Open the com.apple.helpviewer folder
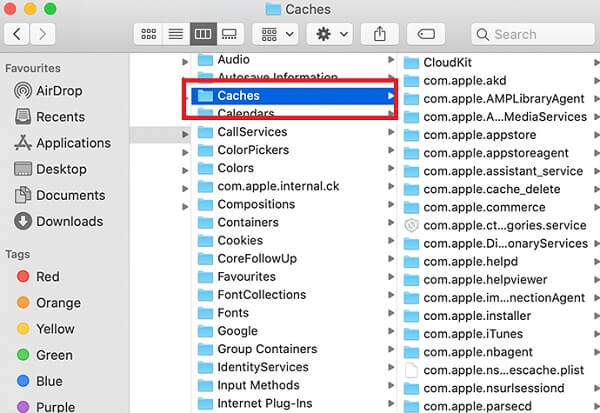Viewport: 600px width, 413px height. coord(501,280)
